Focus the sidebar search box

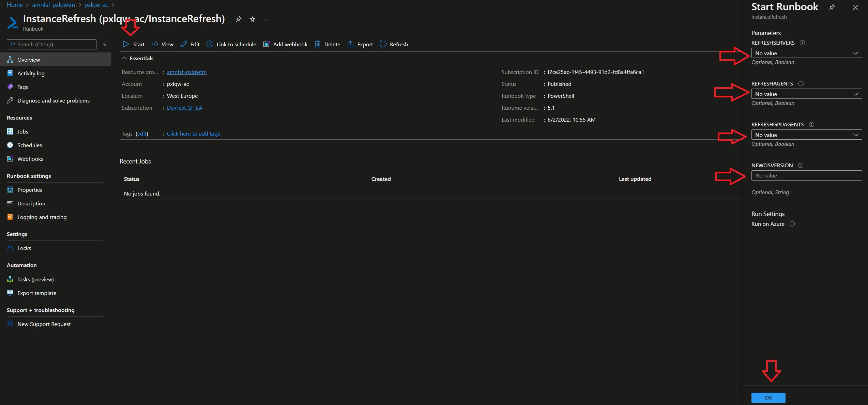point(51,44)
